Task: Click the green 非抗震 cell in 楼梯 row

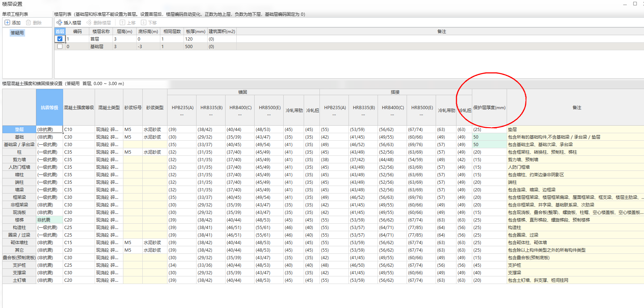Action: [x=49, y=220]
